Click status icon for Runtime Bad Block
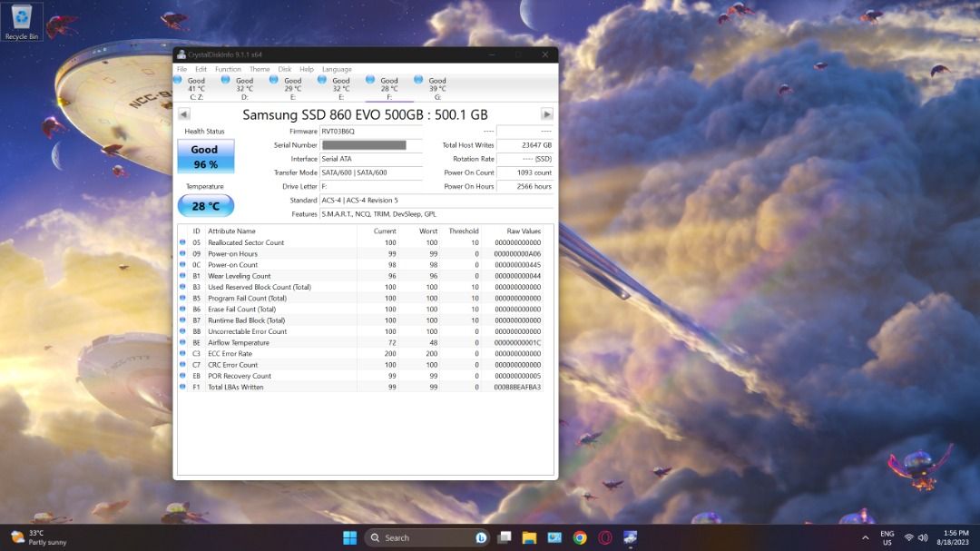The width and height of the screenshot is (980, 551). click(182, 320)
